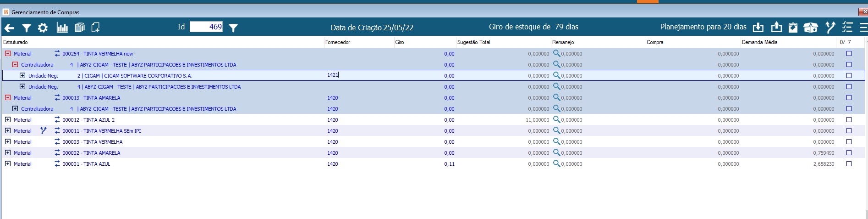Viewport: 868px width, 219px height.
Task: Check the box for CIGAM SOFTWARE CORPORATIVO row
Action: (849, 76)
